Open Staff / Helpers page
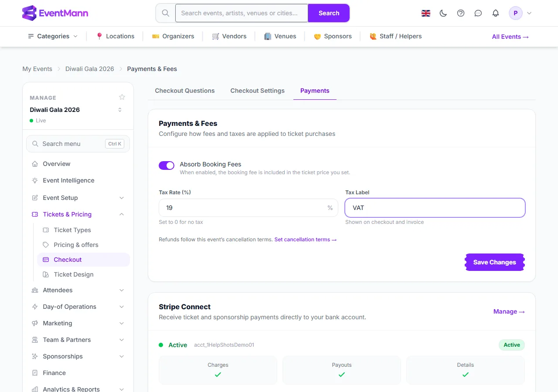Image resolution: width=558 pixels, height=392 pixels. point(395,36)
